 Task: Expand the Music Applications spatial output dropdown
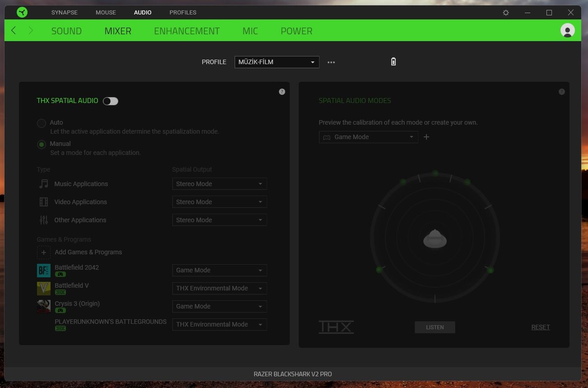(220, 184)
